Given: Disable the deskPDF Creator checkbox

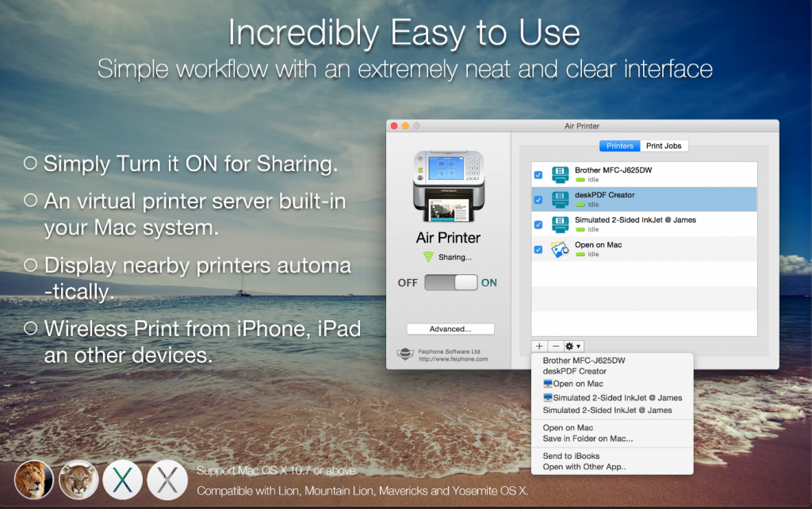Looking at the screenshot, I should (538, 198).
